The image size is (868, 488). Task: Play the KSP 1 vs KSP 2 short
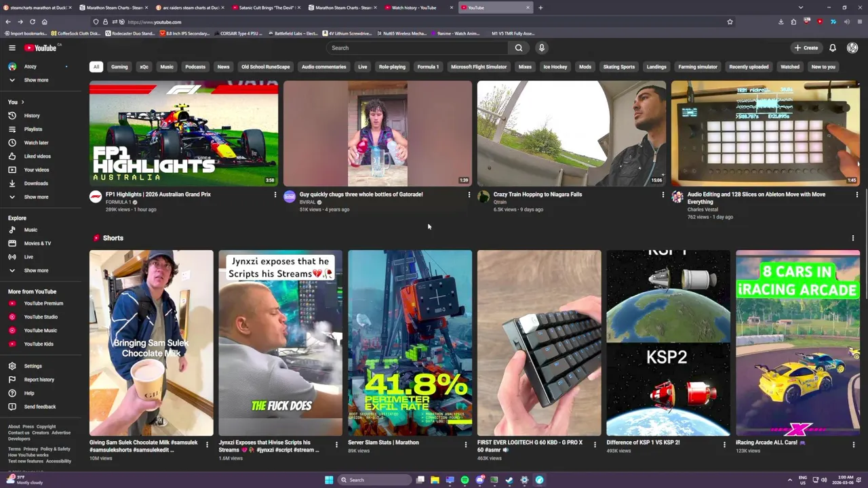coord(668,343)
